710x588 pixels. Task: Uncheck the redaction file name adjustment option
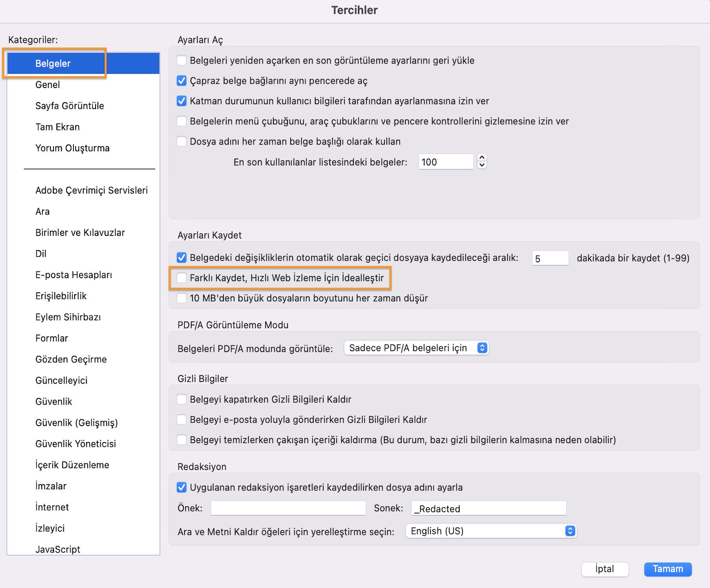tap(182, 487)
